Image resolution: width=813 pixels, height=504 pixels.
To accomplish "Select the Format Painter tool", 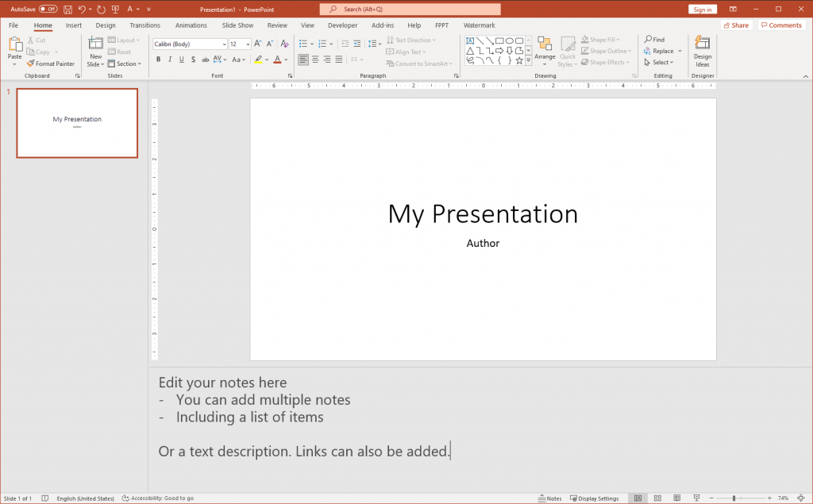I will click(x=51, y=63).
